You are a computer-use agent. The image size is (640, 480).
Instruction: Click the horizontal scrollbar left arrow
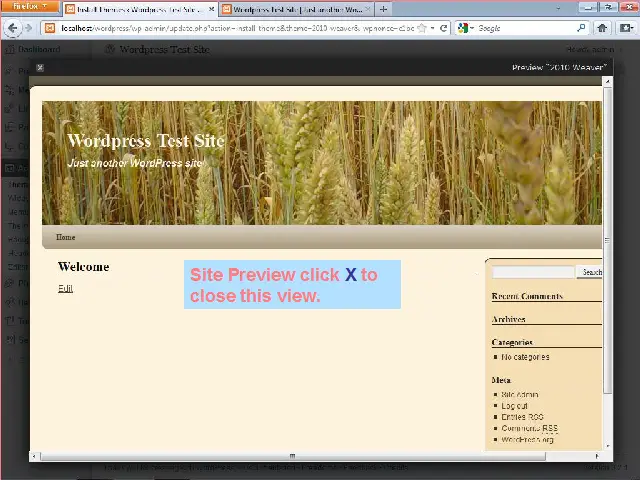[34, 456]
